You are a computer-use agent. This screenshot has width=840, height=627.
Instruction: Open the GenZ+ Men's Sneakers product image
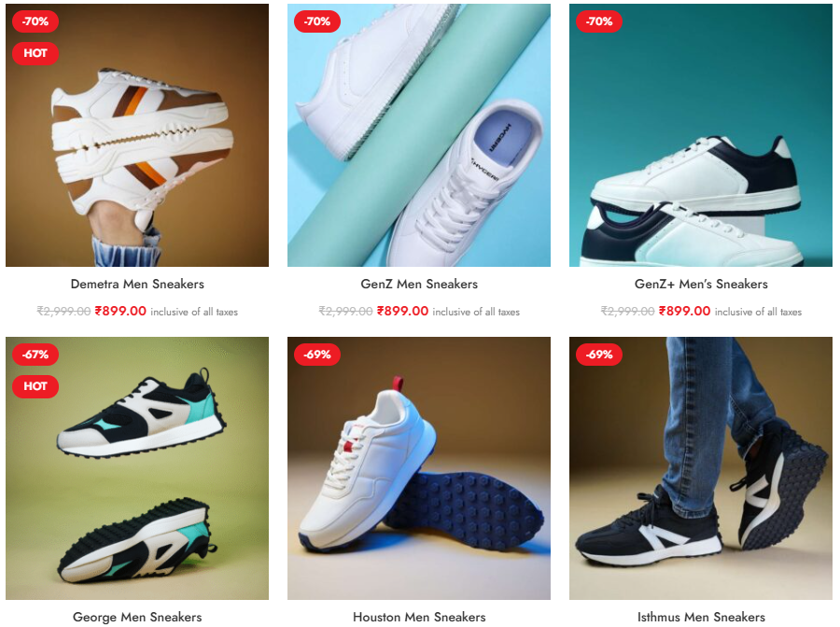[x=701, y=135]
